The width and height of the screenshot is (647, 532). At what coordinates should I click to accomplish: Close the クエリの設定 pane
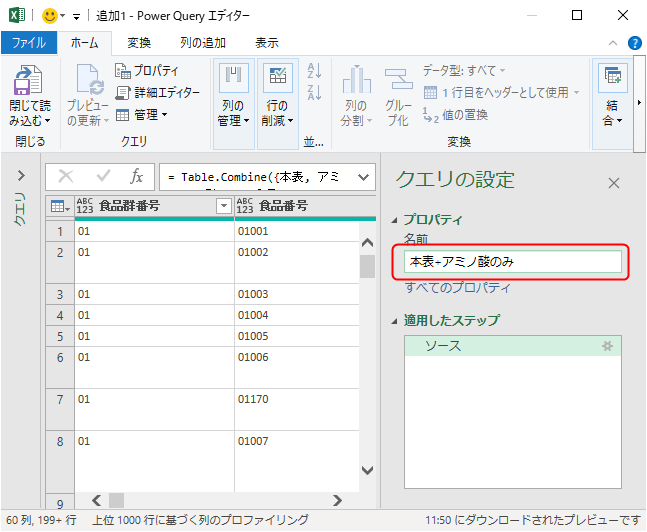pyautogui.click(x=614, y=183)
